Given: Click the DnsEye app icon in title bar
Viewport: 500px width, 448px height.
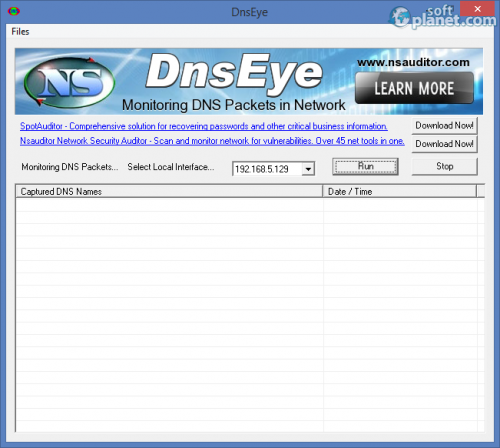Looking at the screenshot, I should pyautogui.click(x=14, y=11).
